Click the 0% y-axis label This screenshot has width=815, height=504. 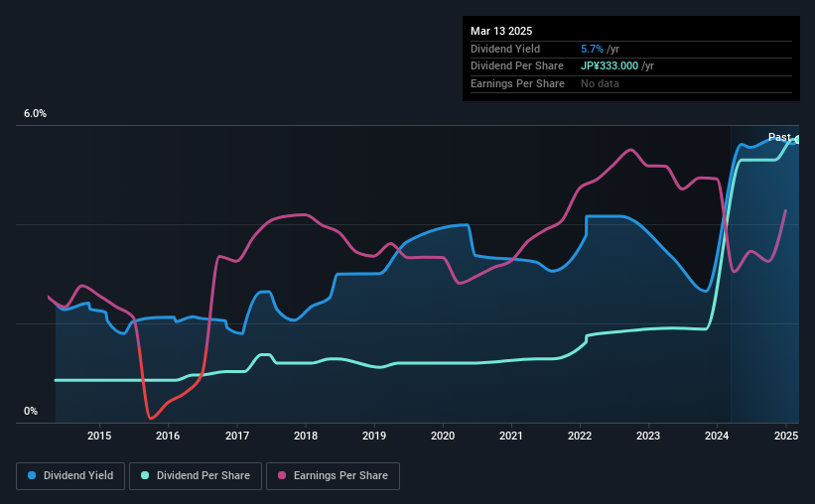(x=31, y=411)
